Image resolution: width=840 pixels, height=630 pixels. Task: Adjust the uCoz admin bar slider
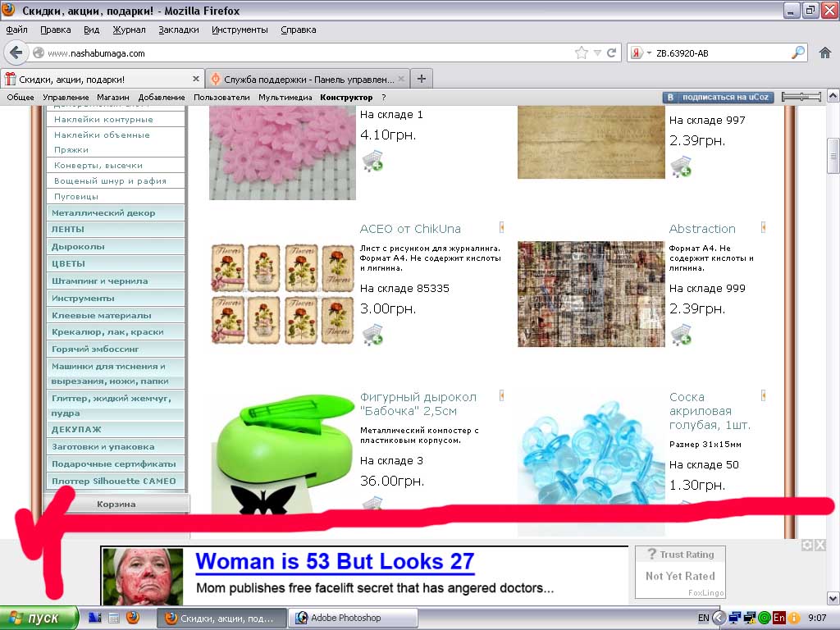[801, 97]
